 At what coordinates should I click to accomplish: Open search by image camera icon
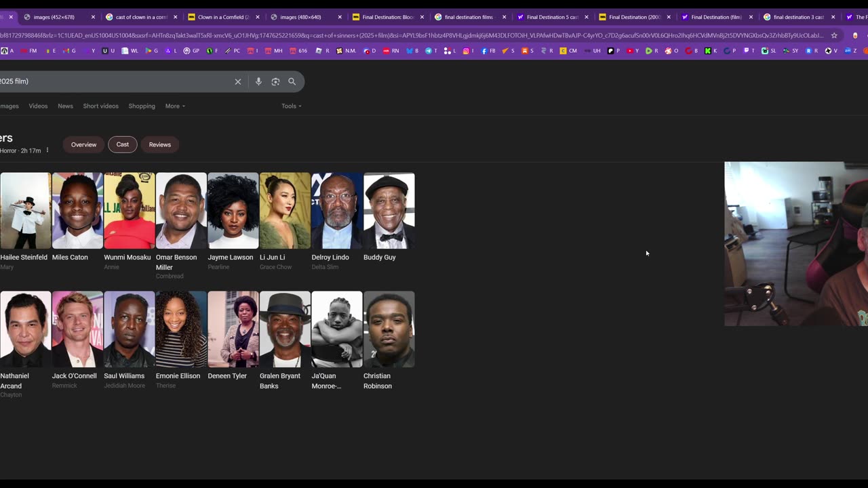(275, 81)
